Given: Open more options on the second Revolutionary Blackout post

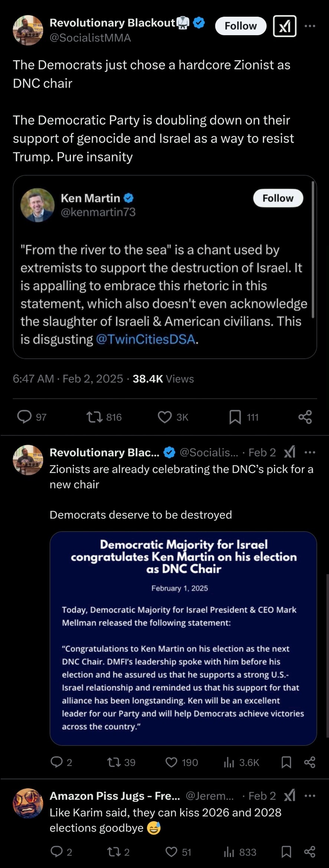Looking at the screenshot, I should tap(310, 452).
